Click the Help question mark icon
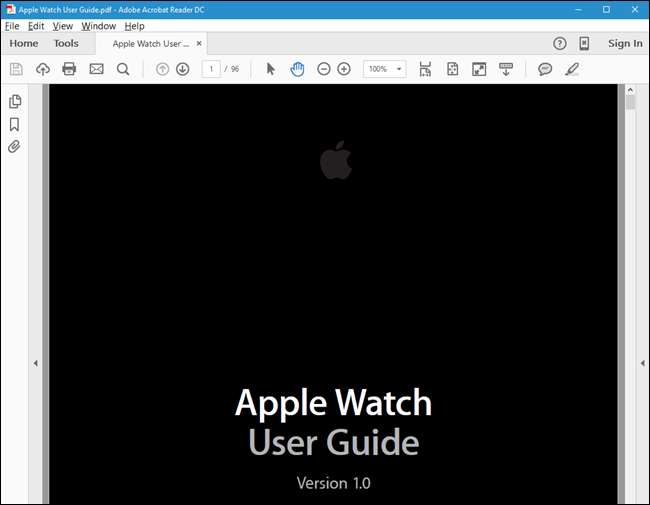 560,43
